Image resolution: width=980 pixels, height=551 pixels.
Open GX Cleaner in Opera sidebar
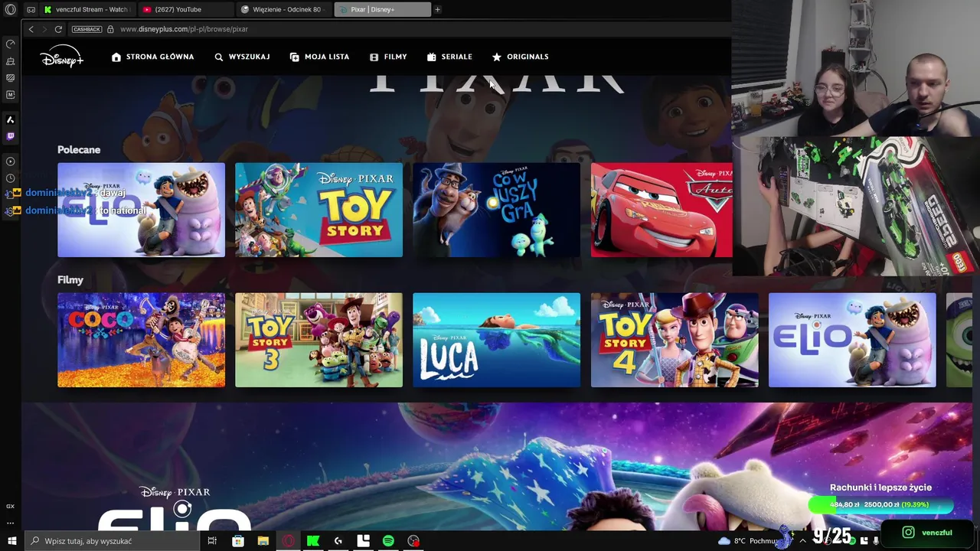[x=11, y=61]
